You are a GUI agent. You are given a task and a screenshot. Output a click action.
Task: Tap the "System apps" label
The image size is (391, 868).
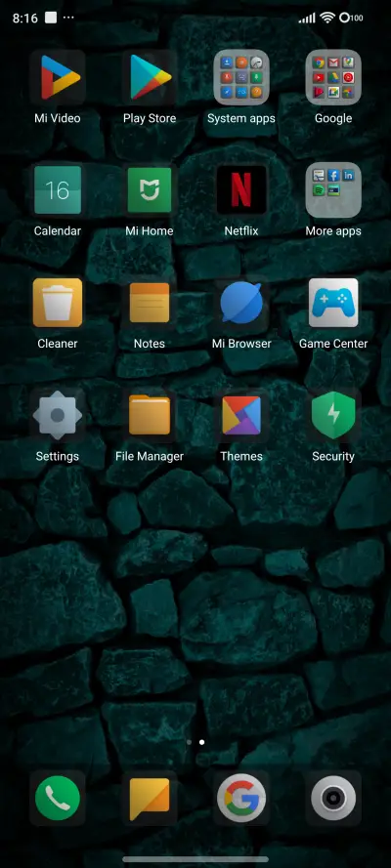click(241, 118)
